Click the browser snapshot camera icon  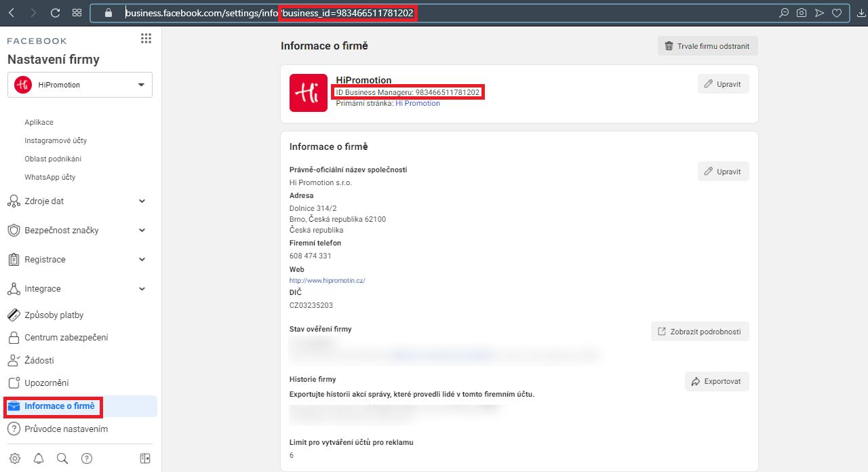click(802, 13)
